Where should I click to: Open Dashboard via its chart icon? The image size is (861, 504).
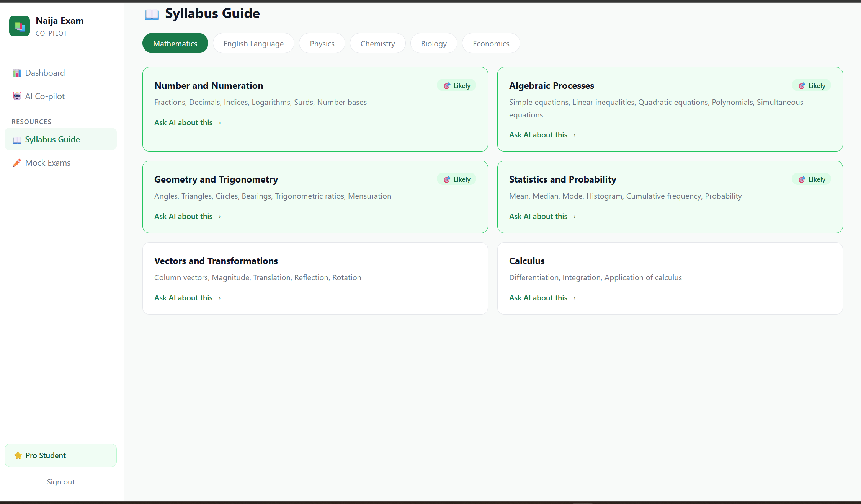pos(17,73)
